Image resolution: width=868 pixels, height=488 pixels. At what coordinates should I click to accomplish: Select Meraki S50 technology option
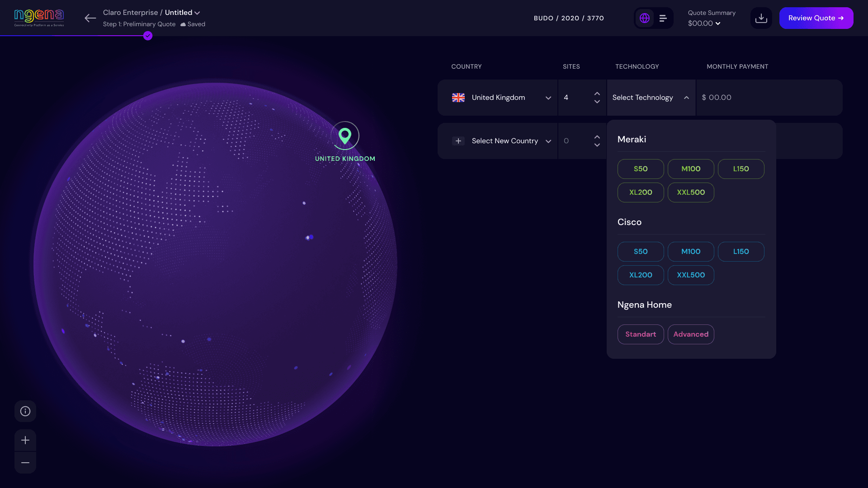pos(641,169)
